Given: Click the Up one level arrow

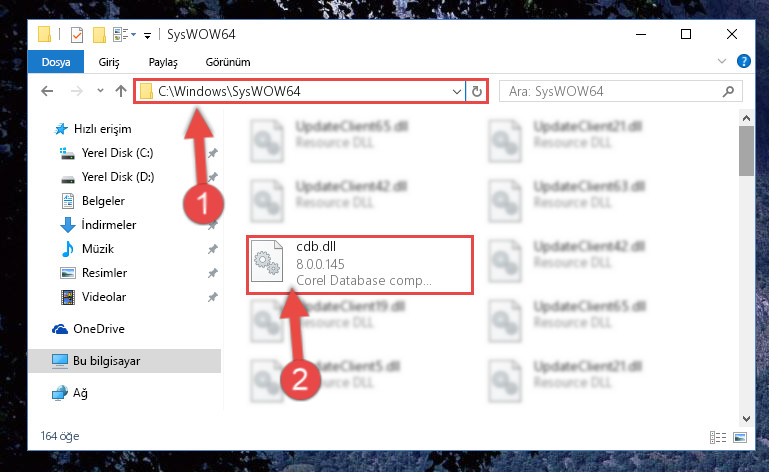Looking at the screenshot, I should [x=121, y=91].
